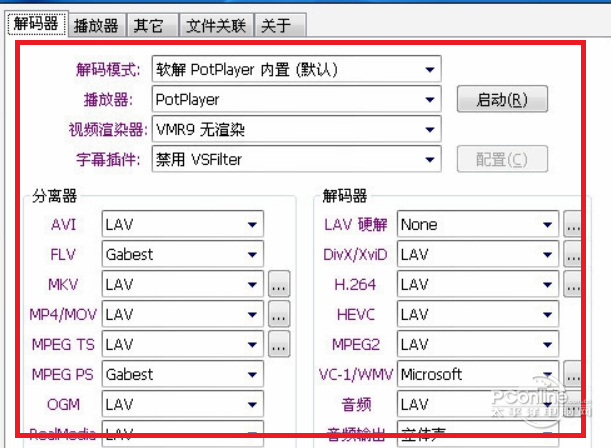Switch to the 解码器 tab
The image size is (611, 448).
pyautogui.click(x=37, y=24)
